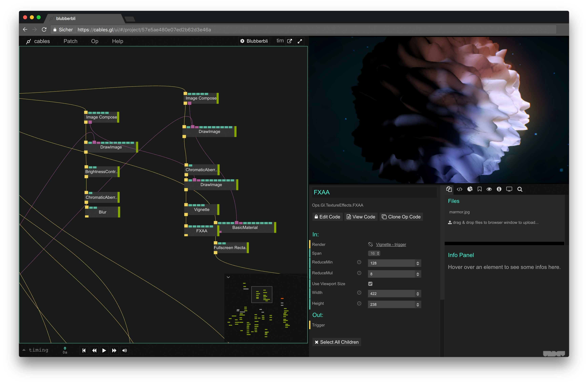Open patch in new window icon
This screenshot has height=384, width=588.
point(290,41)
